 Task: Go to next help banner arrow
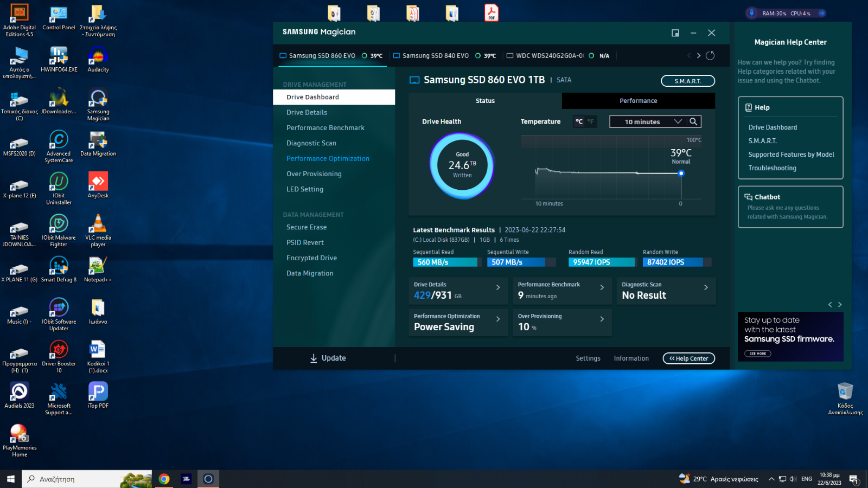coord(840,305)
